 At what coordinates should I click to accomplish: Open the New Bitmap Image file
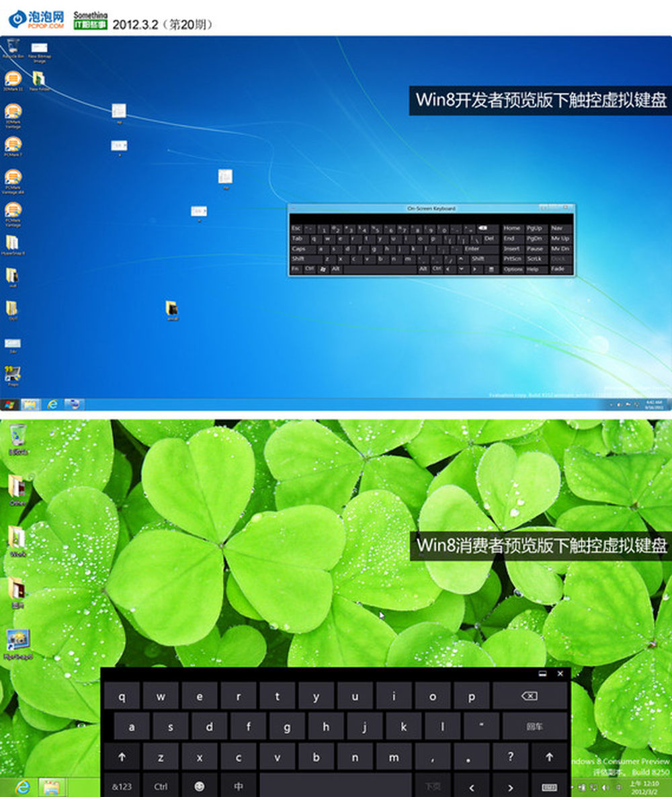click(x=39, y=51)
